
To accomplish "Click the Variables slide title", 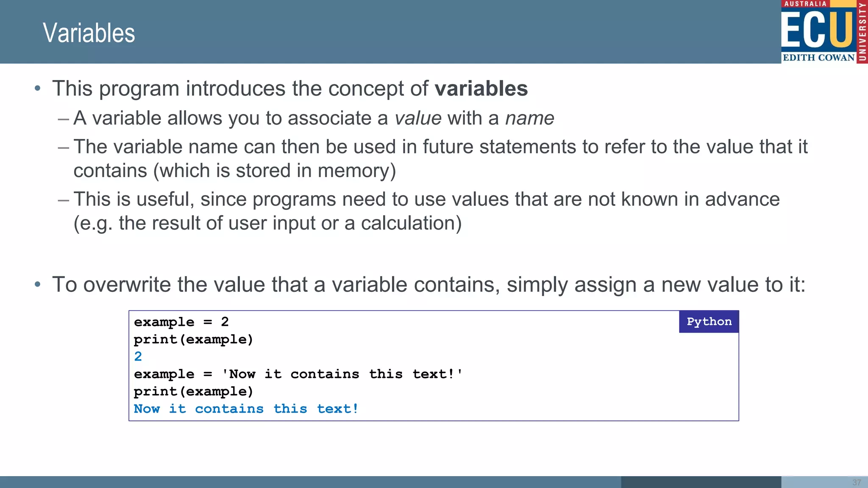I will pos(89,33).
